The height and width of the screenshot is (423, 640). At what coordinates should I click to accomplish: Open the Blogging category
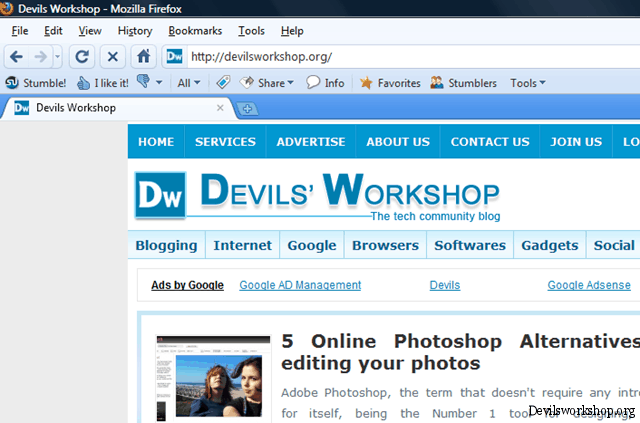[x=167, y=245]
